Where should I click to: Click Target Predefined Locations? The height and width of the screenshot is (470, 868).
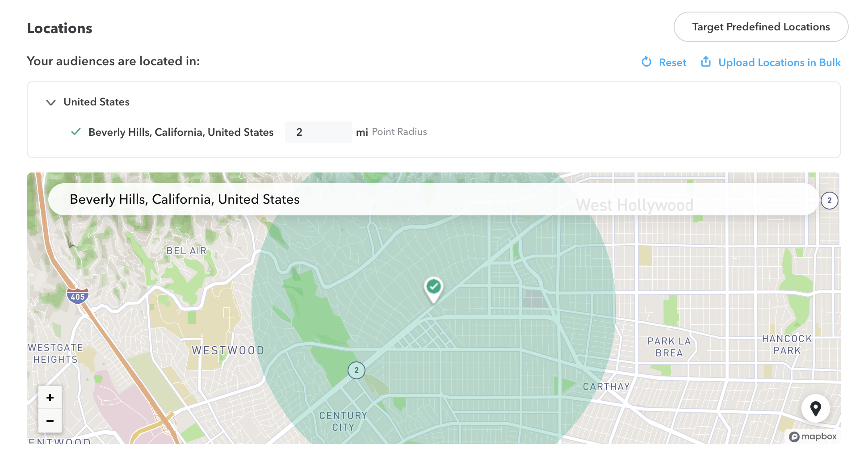(x=760, y=27)
